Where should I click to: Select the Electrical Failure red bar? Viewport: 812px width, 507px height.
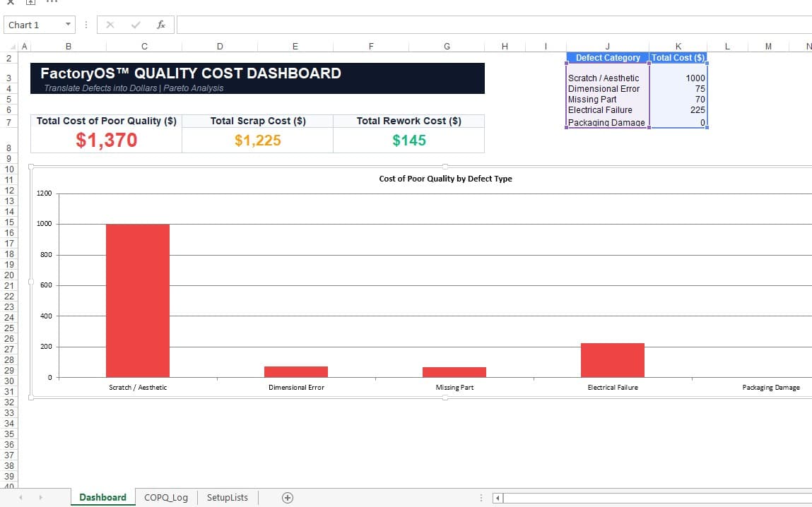(613, 360)
